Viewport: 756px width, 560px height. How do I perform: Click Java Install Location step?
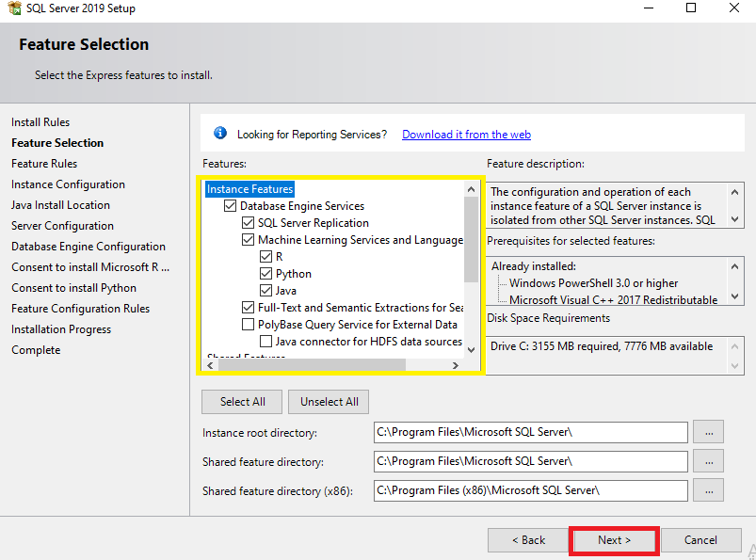(61, 205)
